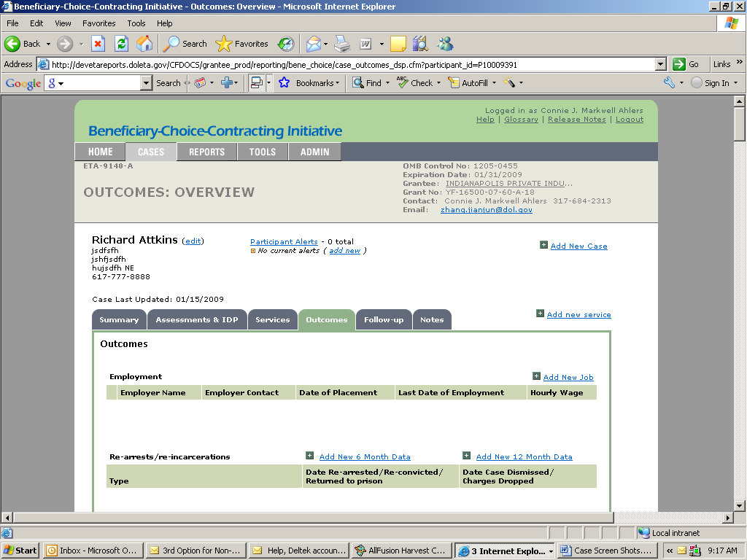The width and height of the screenshot is (747, 560).
Task: Click the edit link beside Richard Attkins
Action: [193, 241]
